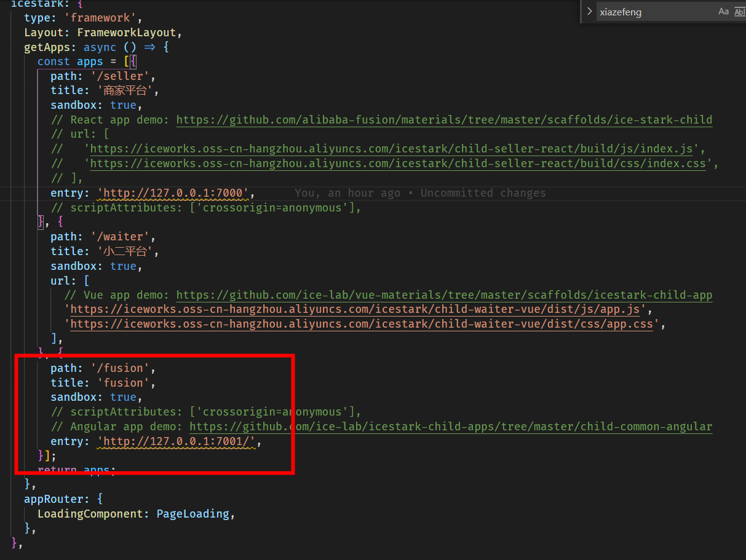The image size is (746, 560).
Task: Click the getApps: async () line
Action: [x=97, y=47]
